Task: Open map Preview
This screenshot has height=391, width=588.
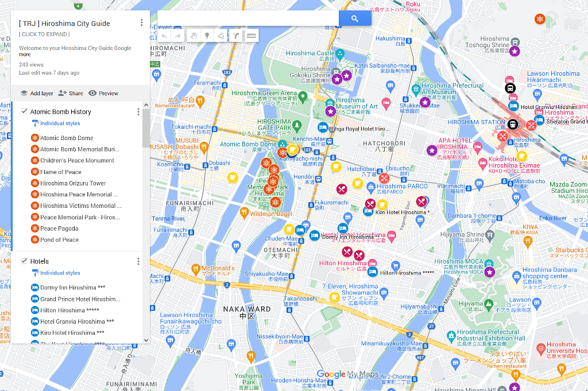Action: [103, 93]
